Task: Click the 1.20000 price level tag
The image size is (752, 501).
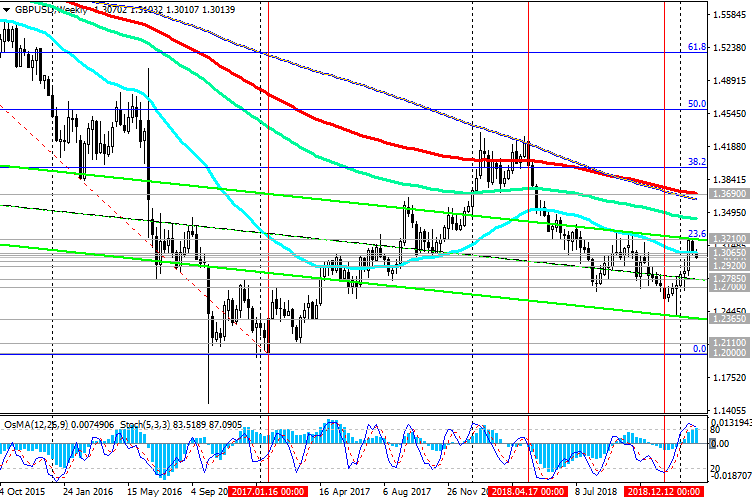Action: tap(729, 352)
